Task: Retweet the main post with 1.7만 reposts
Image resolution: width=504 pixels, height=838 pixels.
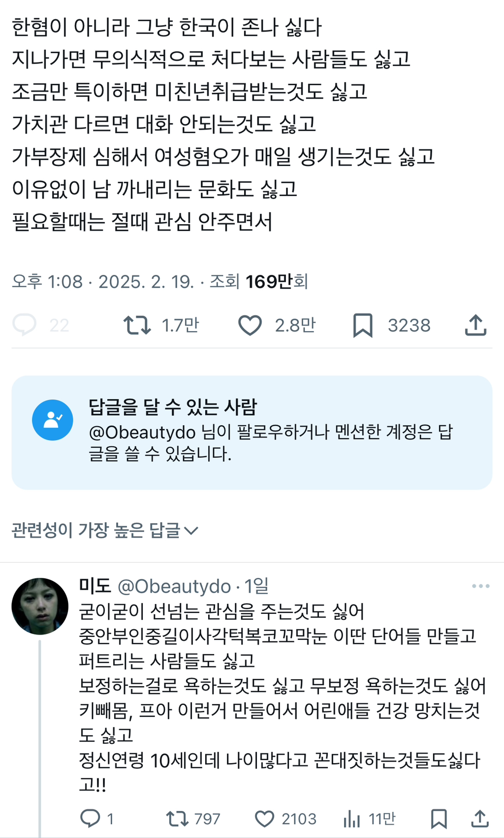Action: [137, 325]
